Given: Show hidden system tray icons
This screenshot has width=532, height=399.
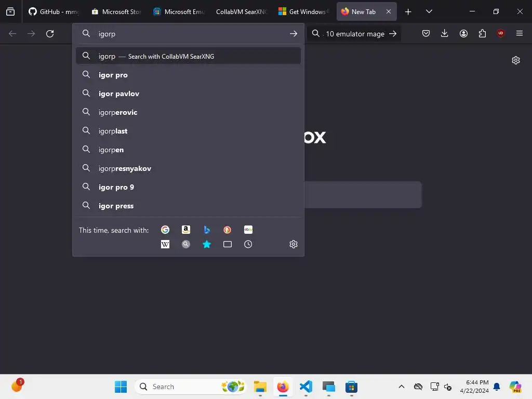Looking at the screenshot, I should click(402, 387).
